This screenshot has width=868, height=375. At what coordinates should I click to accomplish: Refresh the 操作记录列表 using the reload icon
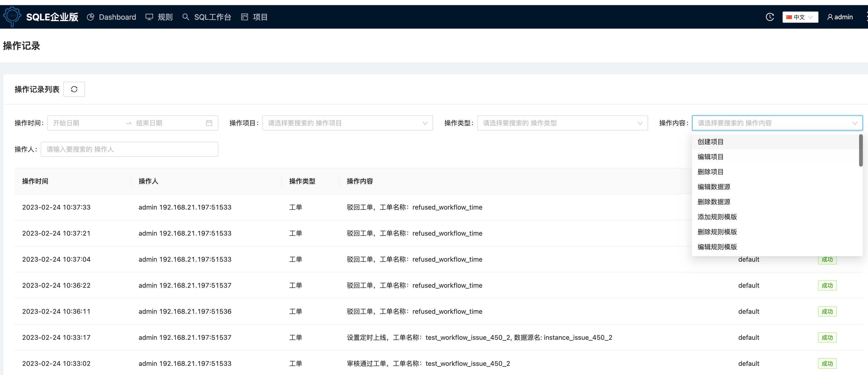click(x=74, y=89)
